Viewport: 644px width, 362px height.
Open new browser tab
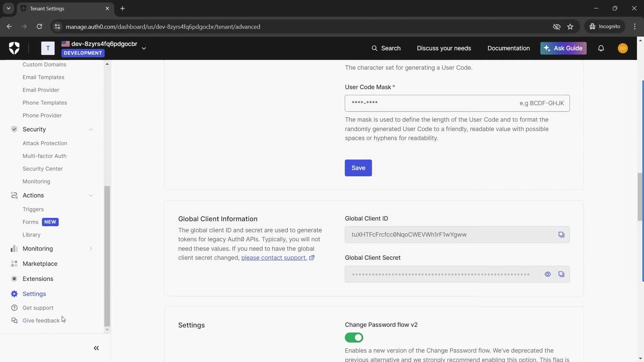(122, 8)
